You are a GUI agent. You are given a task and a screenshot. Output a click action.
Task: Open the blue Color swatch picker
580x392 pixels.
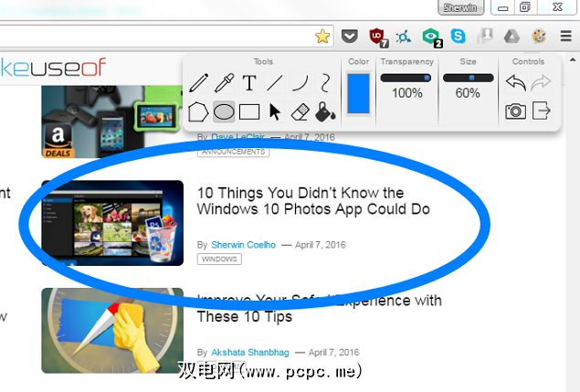358,93
